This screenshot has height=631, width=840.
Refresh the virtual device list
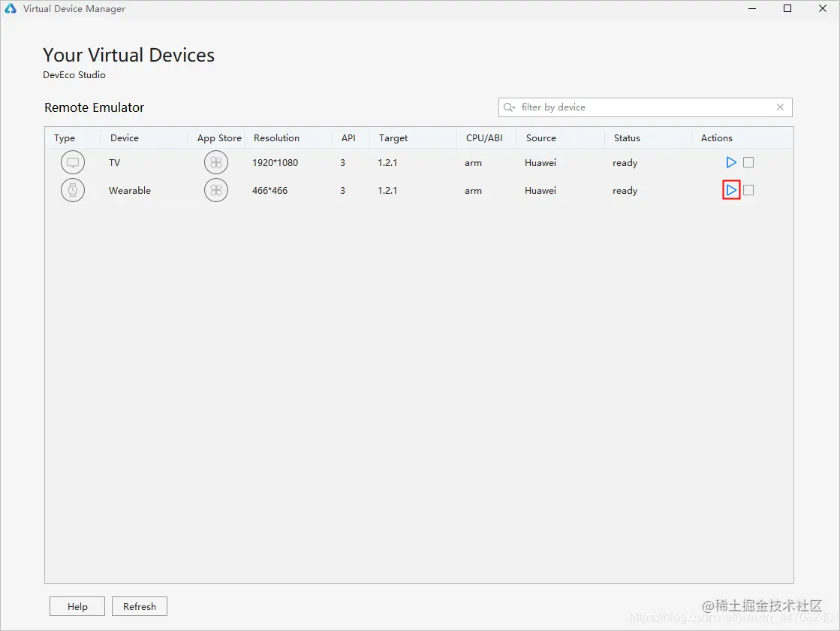(140, 606)
